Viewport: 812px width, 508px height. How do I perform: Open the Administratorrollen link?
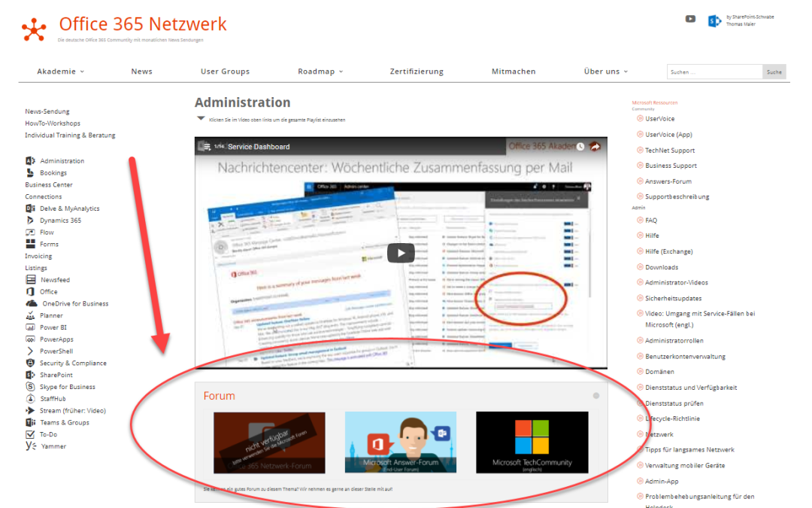pos(674,341)
